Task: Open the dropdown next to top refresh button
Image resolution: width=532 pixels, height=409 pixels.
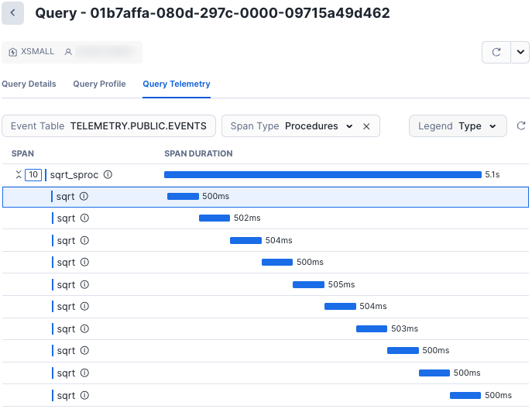Action: pyautogui.click(x=520, y=52)
